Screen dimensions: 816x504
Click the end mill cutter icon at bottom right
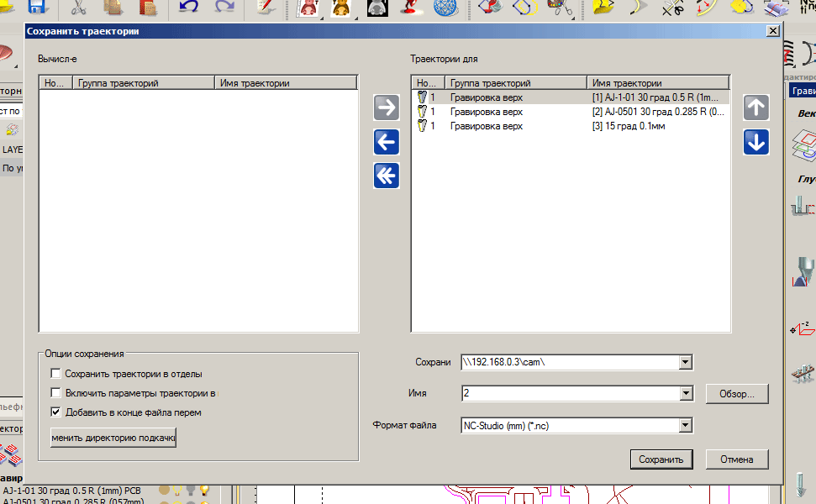click(x=801, y=485)
